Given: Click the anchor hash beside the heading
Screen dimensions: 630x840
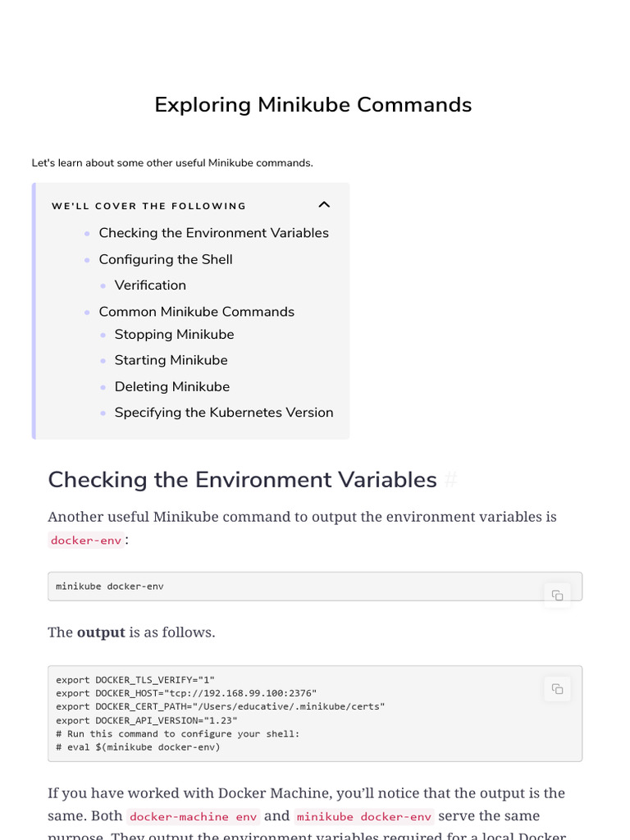Looking at the screenshot, I should 450,481.
